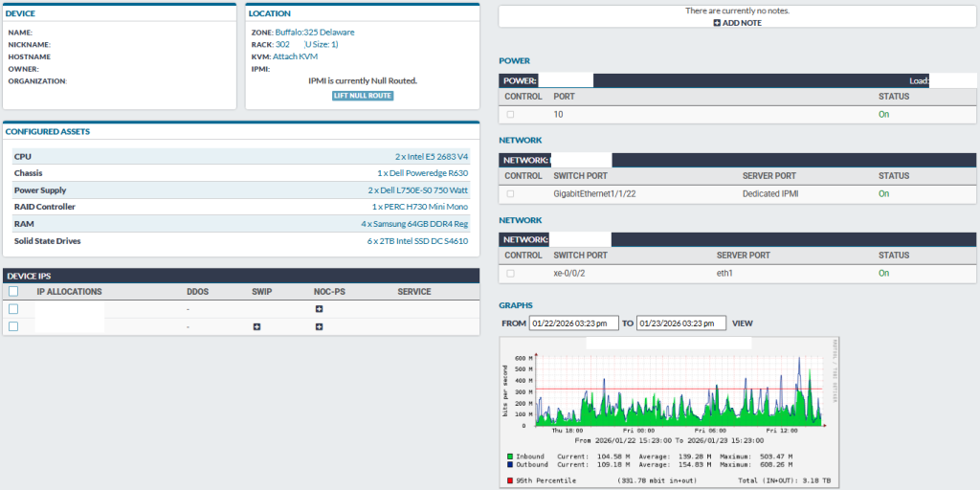Open the bandwidth traffic graph image
The width and height of the screenshot is (980, 490).
point(670,412)
